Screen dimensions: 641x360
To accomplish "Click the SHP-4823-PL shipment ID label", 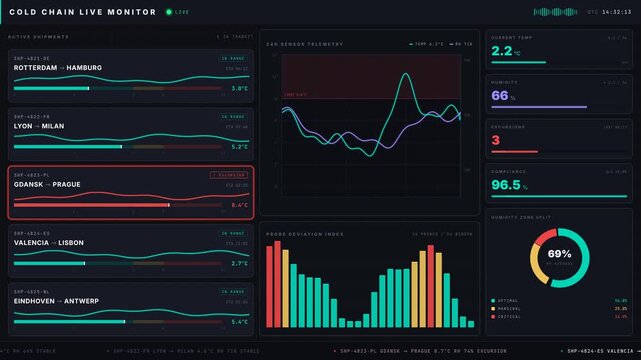I will coord(31,175).
